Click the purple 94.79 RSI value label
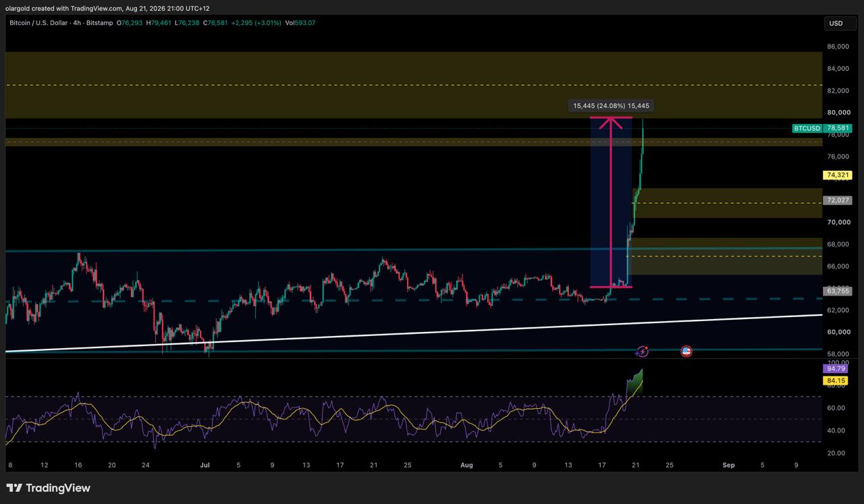Image resolution: width=864 pixels, height=504 pixels. click(x=835, y=369)
